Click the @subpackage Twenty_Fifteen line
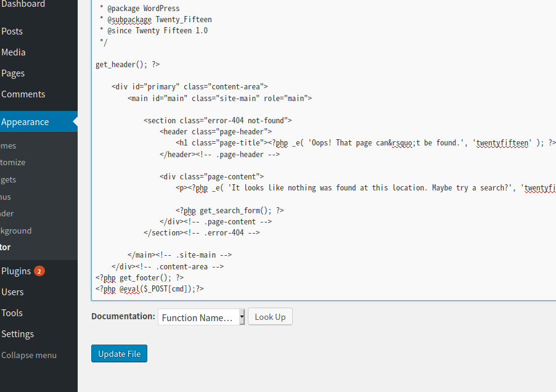The height and width of the screenshot is (392, 556). (x=156, y=20)
